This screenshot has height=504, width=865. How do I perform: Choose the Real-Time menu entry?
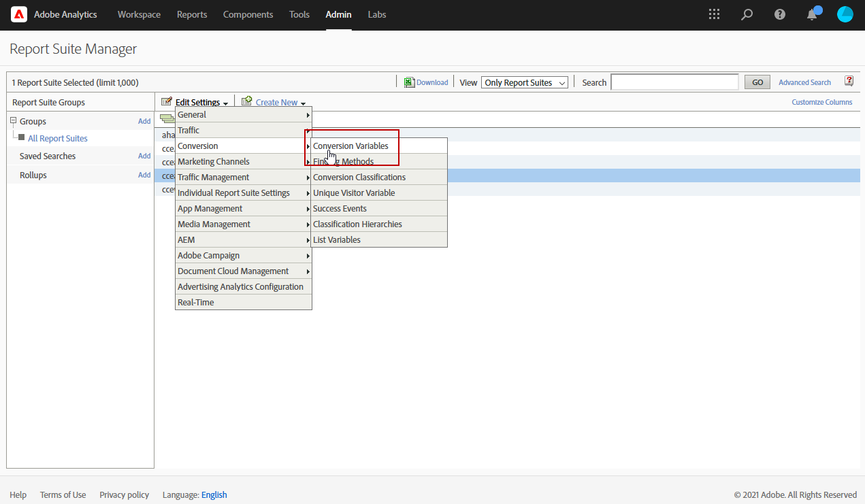point(244,303)
